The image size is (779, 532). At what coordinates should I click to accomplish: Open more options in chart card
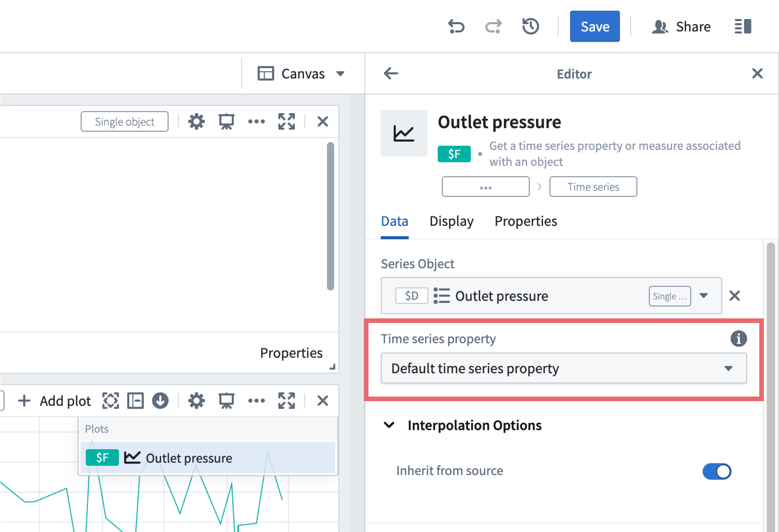pos(256,401)
